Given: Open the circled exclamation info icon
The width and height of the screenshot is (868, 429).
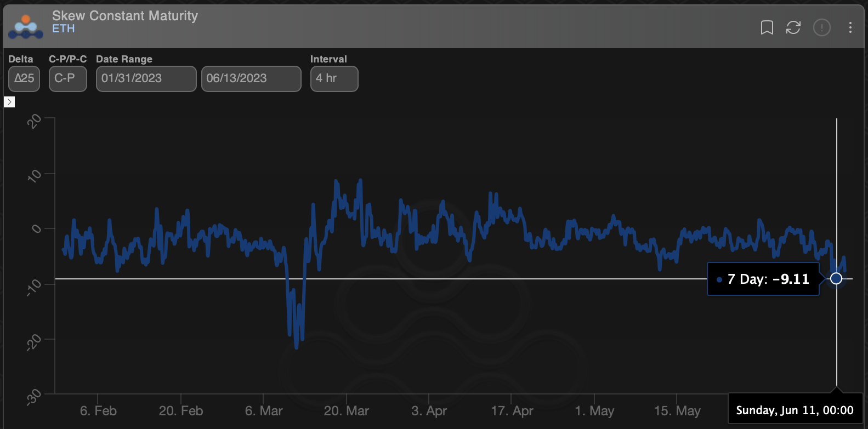Looking at the screenshot, I should pyautogui.click(x=821, y=27).
